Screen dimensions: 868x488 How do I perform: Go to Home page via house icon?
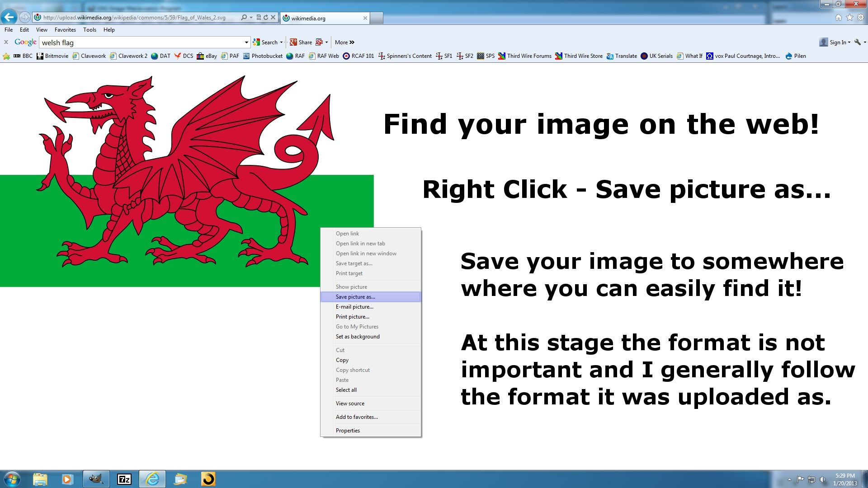(x=838, y=18)
